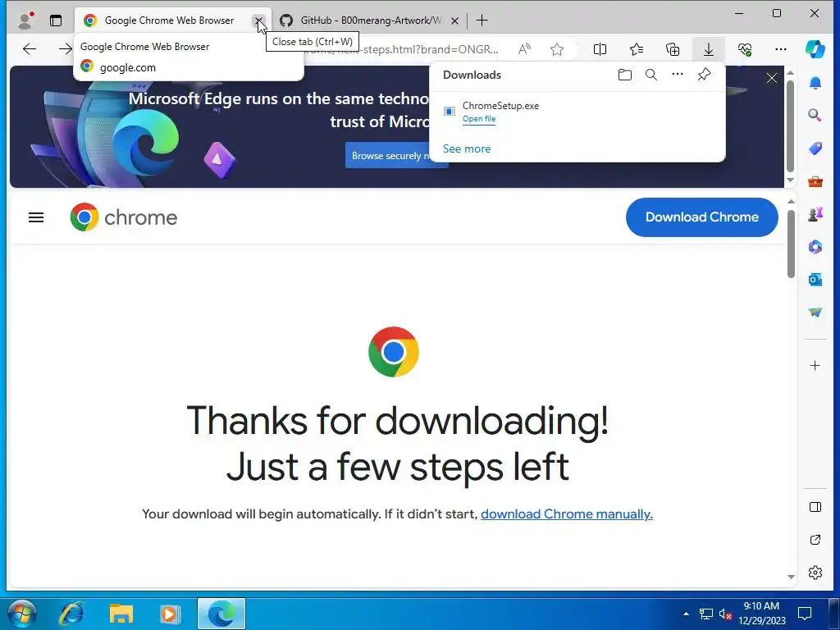Open Edge Settings and more menu
This screenshot has width=840, height=630.
[781, 49]
